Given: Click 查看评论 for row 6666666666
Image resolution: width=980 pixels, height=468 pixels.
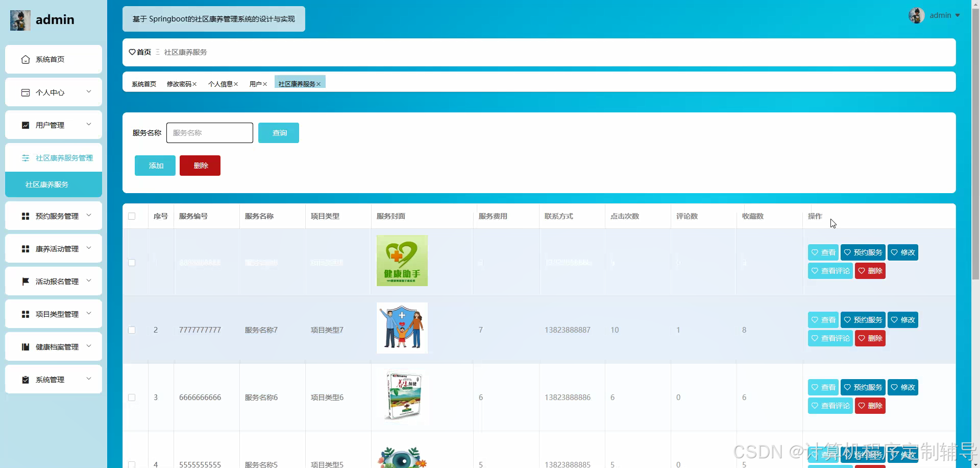Looking at the screenshot, I should (x=830, y=406).
